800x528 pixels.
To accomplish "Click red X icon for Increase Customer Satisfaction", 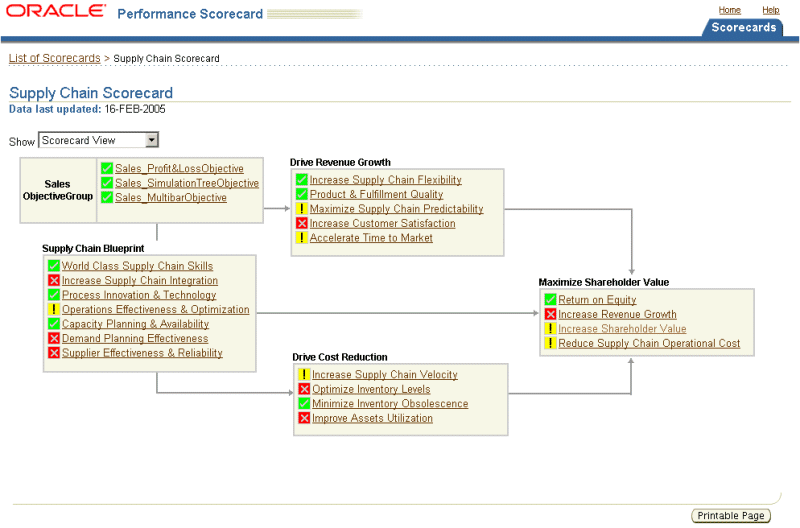I will pyautogui.click(x=302, y=223).
